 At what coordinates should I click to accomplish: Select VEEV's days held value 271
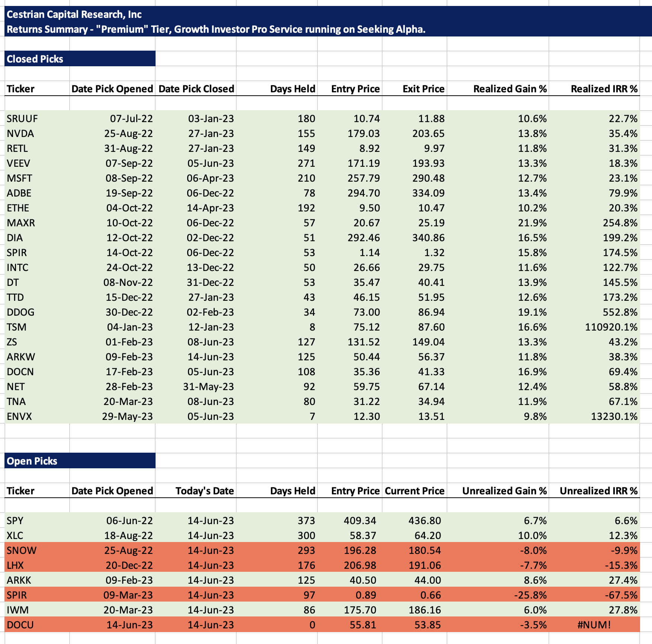306,163
